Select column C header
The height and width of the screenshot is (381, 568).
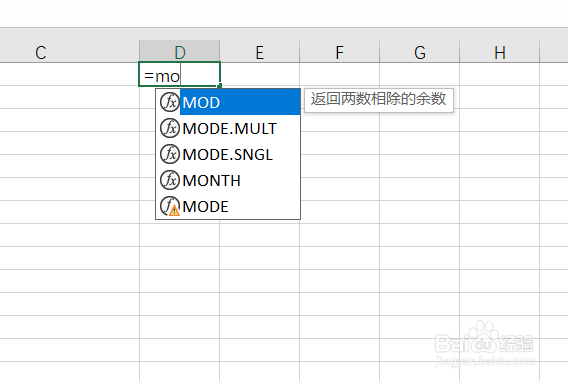pyautogui.click(x=70, y=51)
